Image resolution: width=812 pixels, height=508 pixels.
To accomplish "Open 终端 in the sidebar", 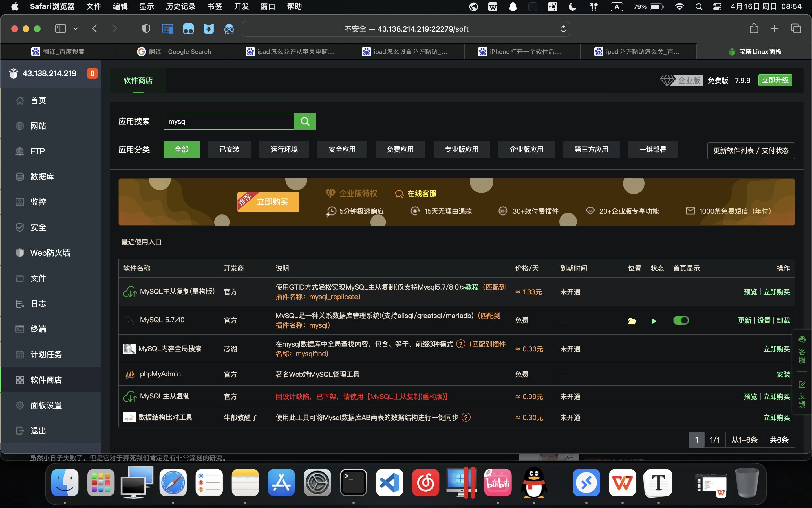I will [51, 329].
